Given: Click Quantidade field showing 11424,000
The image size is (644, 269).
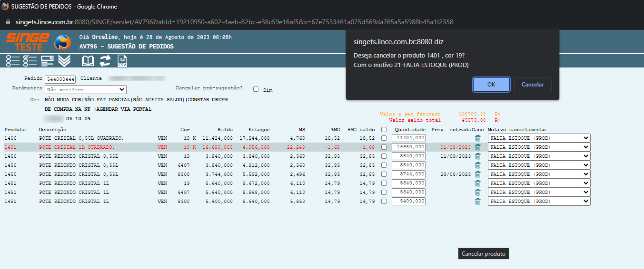Looking at the screenshot, I should coord(408,138).
